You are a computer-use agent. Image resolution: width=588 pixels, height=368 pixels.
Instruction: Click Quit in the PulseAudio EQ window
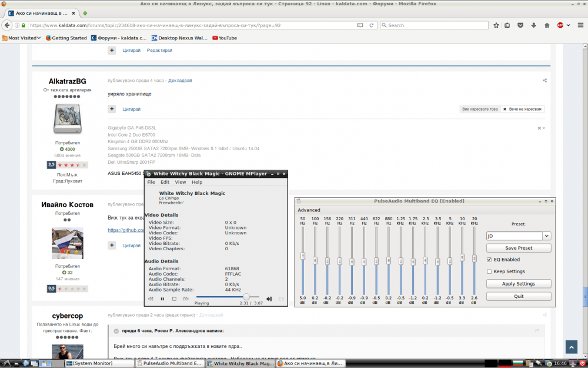coord(519,296)
